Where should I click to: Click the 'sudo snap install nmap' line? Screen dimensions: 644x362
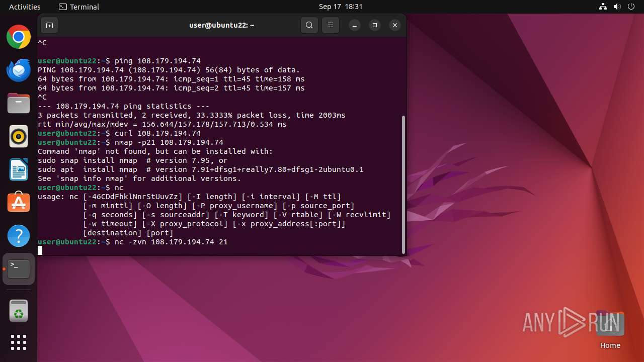tap(133, 160)
